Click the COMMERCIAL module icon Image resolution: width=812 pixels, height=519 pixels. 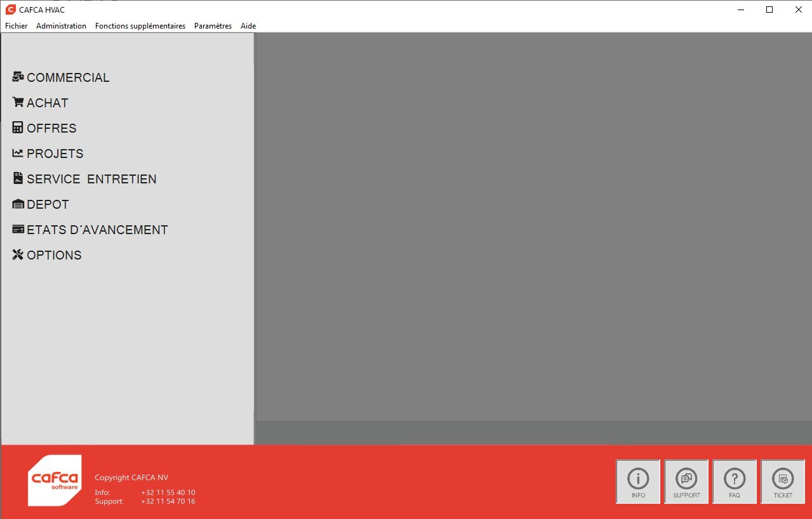coord(18,77)
